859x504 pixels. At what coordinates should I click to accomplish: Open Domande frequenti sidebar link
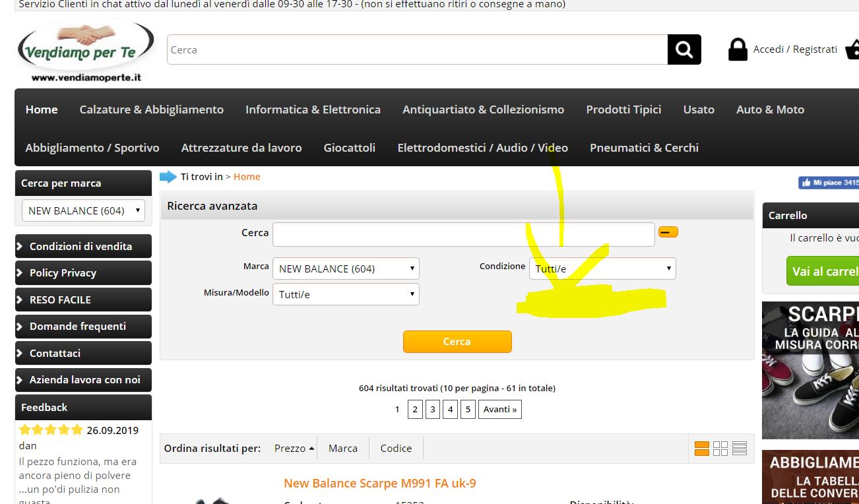coord(83,327)
